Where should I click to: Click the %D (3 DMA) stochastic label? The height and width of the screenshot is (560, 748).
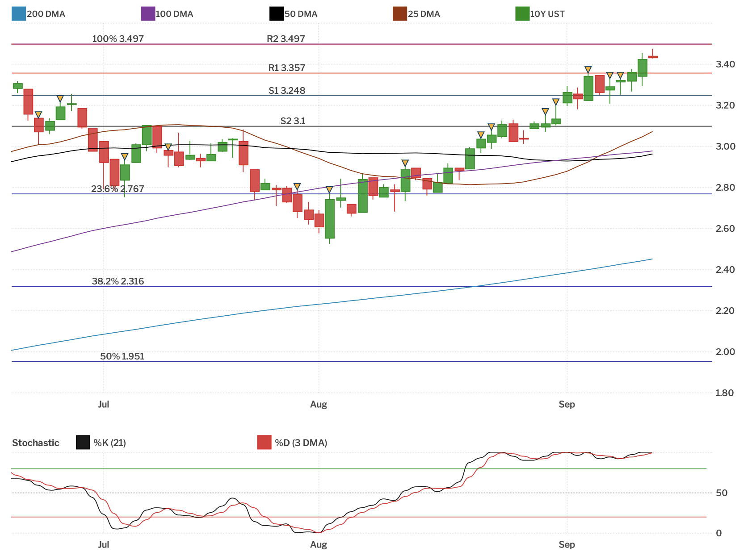click(301, 443)
